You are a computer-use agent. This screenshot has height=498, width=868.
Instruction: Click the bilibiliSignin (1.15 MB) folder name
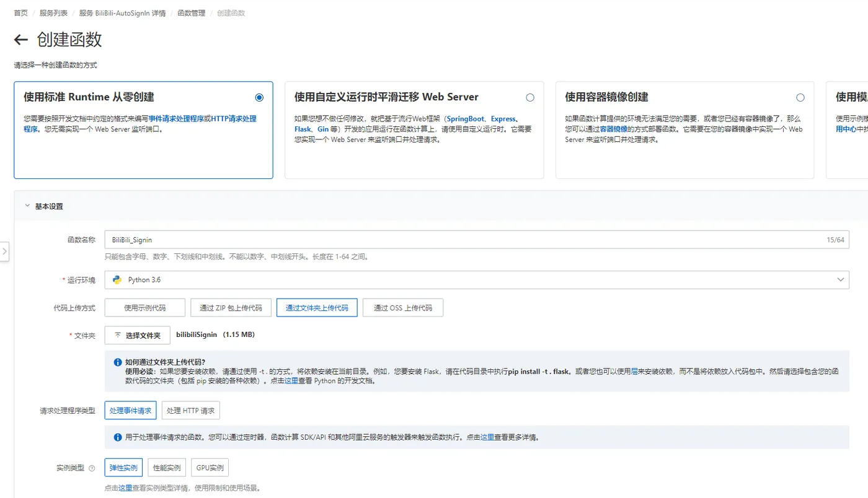click(x=215, y=334)
